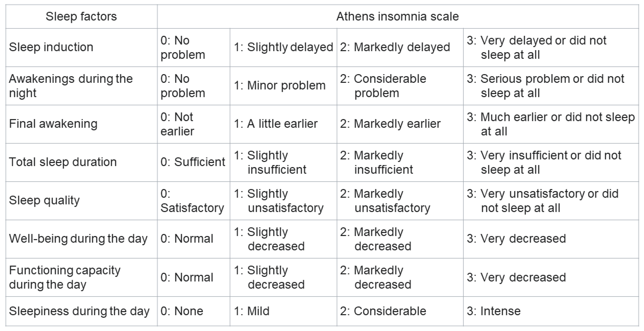The width and height of the screenshot is (644, 331).
Task: Click the "0: Satisfactory" cell
Action: tap(192, 201)
